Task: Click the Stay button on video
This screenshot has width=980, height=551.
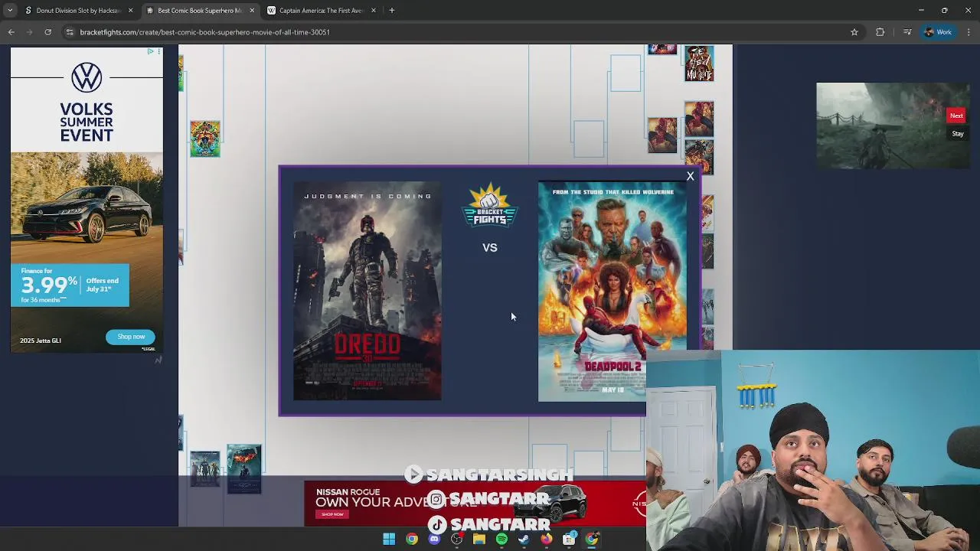Action: coord(958,134)
